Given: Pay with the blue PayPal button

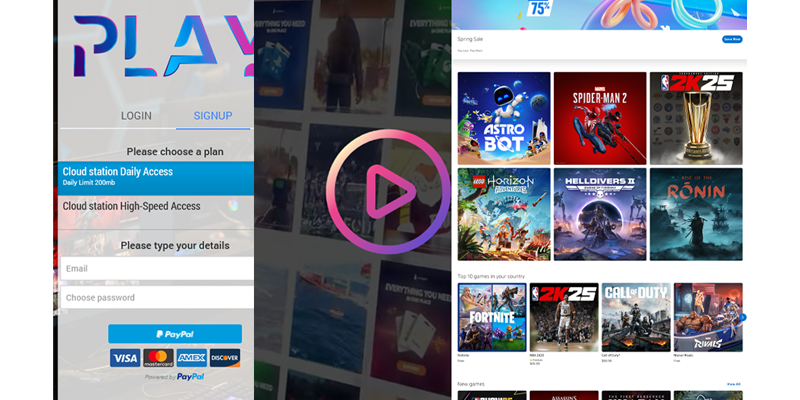Looking at the screenshot, I should (175, 334).
